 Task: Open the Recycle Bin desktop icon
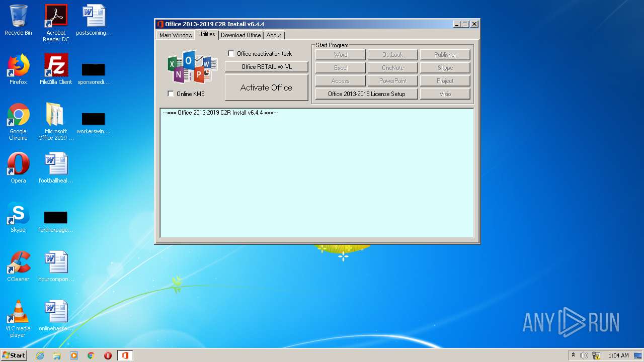(x=18, y=21)
